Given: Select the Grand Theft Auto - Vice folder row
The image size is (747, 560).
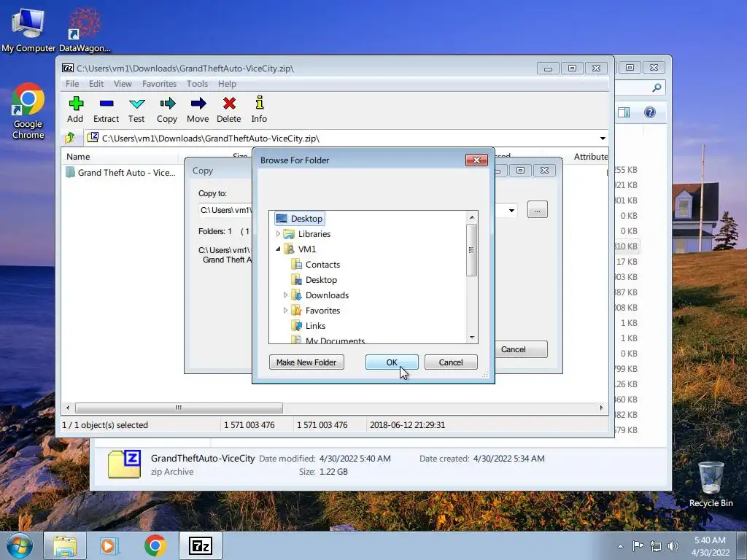Looking at the screenshot, I should [x=120, y=172].
